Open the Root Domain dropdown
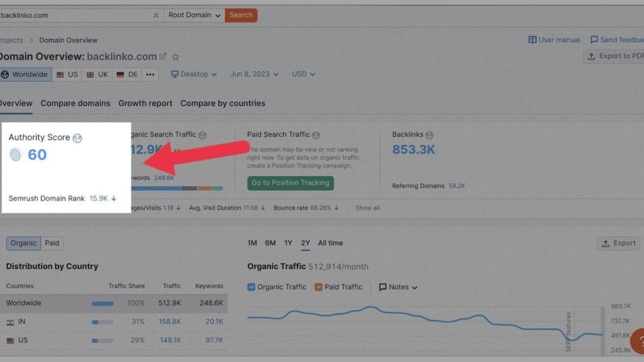 (195, 15)
